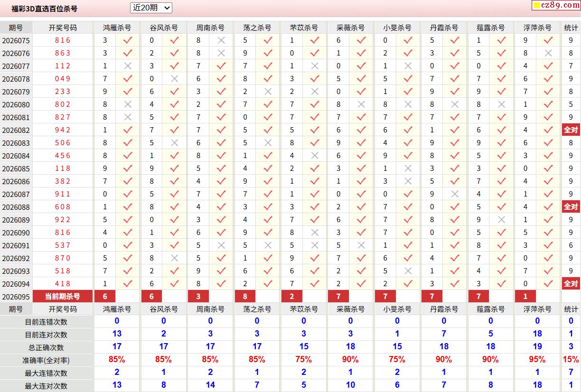Click current 荡之杀号 kill number 8 in red box

click(245, 297)
